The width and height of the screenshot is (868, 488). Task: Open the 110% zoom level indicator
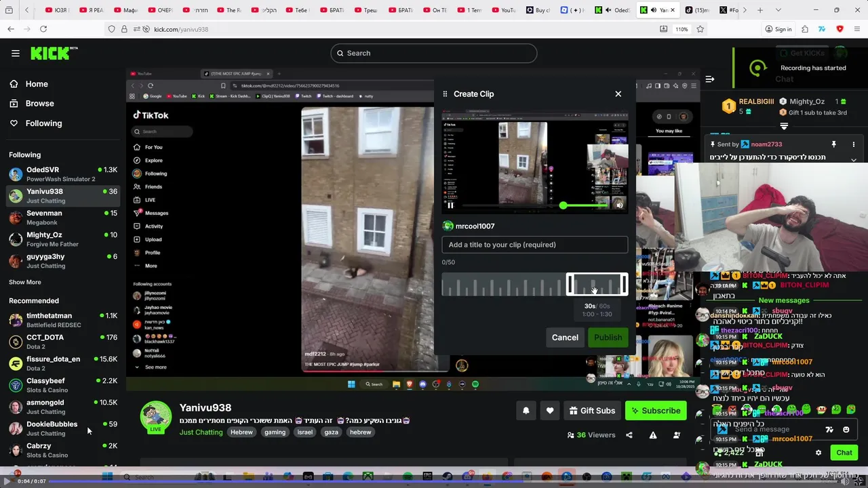(x=682, y=29)
